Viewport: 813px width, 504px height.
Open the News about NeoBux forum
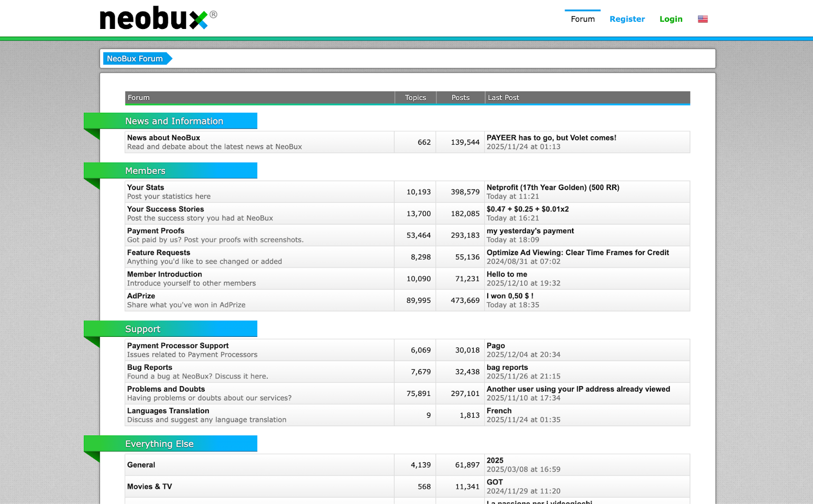pyautogui.click(x=164, y=138)
